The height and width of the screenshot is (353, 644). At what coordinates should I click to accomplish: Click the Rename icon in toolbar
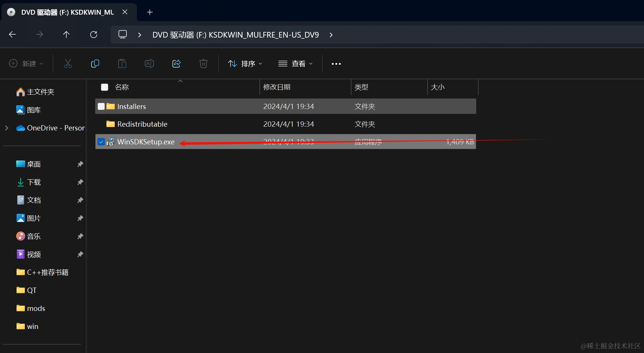pyautogui.click(x=149, y=64)
